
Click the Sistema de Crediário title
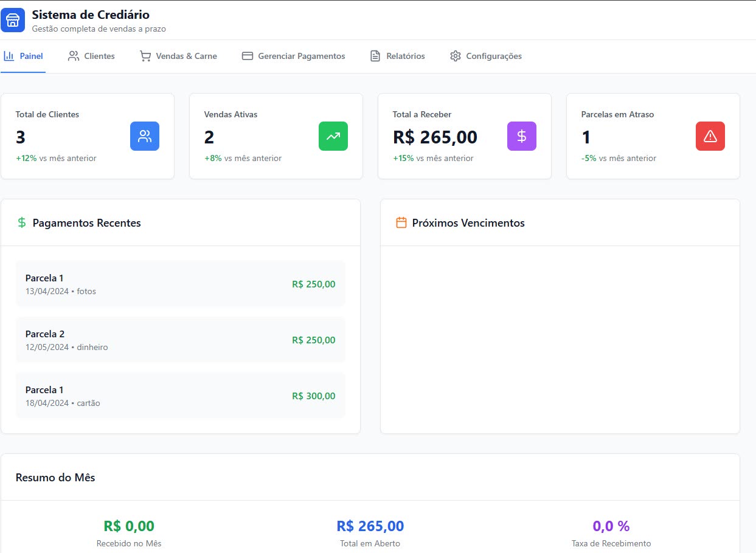(x=91, y=15)
